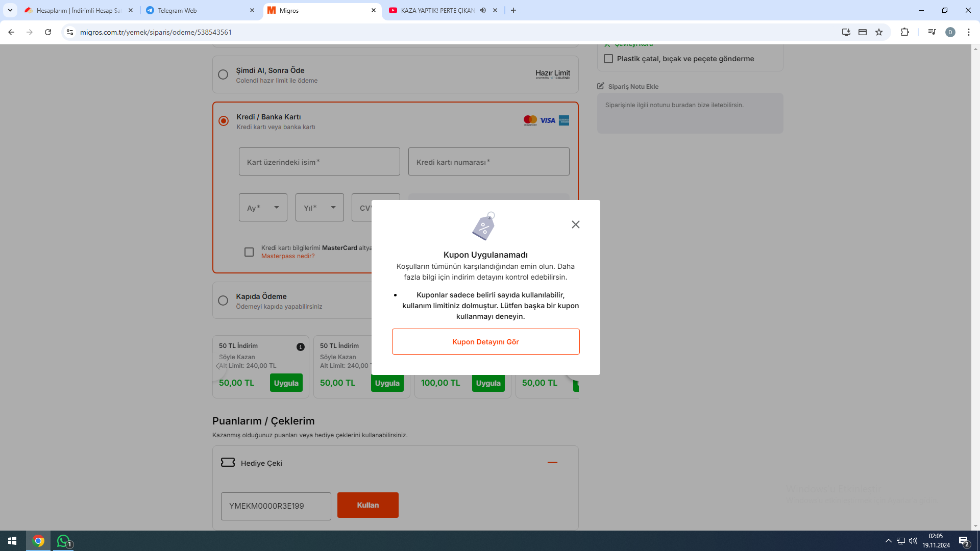This screenshot has height=551, width=980.
Task: Check Plastik çatal, bıçak ve peçete gönderme
Action: click(x=608, y=59)
